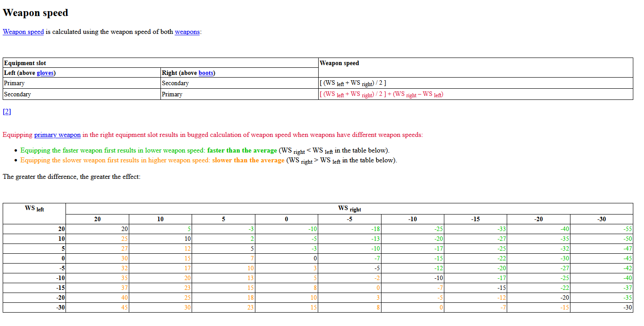The width and height of the screenshot is (644, 326).
Task: Select the green -37 cell in row -15
Action: point(602,288)
